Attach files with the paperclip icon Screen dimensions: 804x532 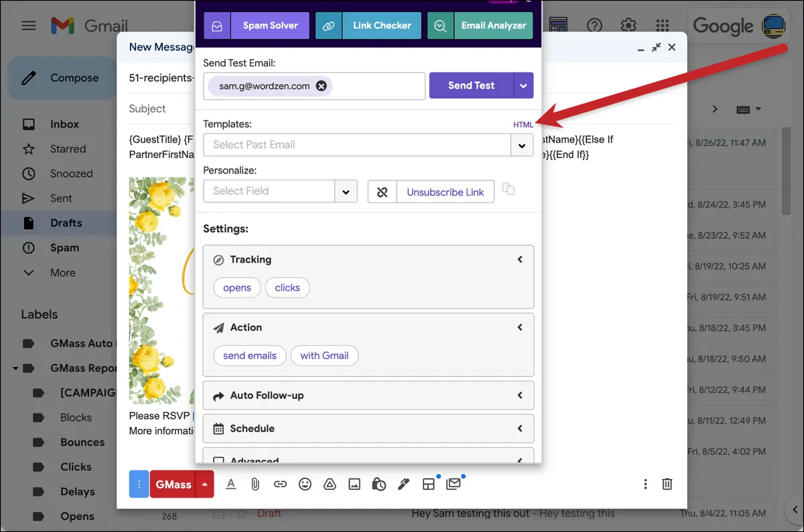point(255,484)
